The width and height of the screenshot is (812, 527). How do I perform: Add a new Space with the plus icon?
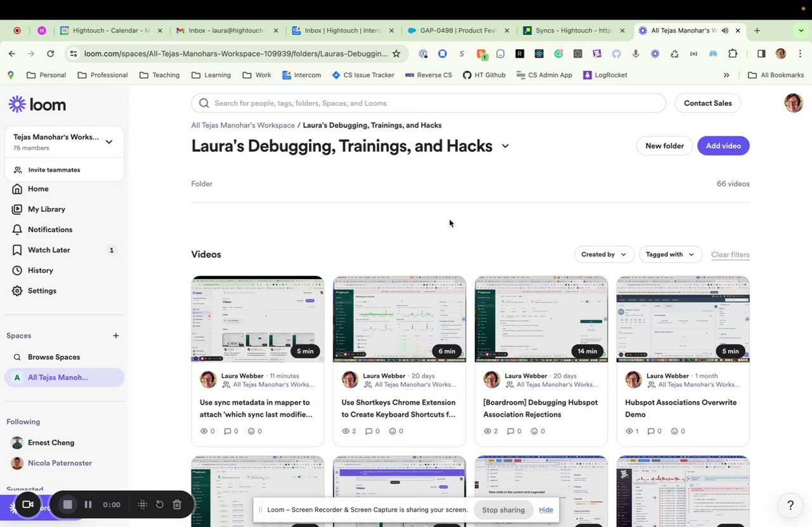click(x=115, y=335)
